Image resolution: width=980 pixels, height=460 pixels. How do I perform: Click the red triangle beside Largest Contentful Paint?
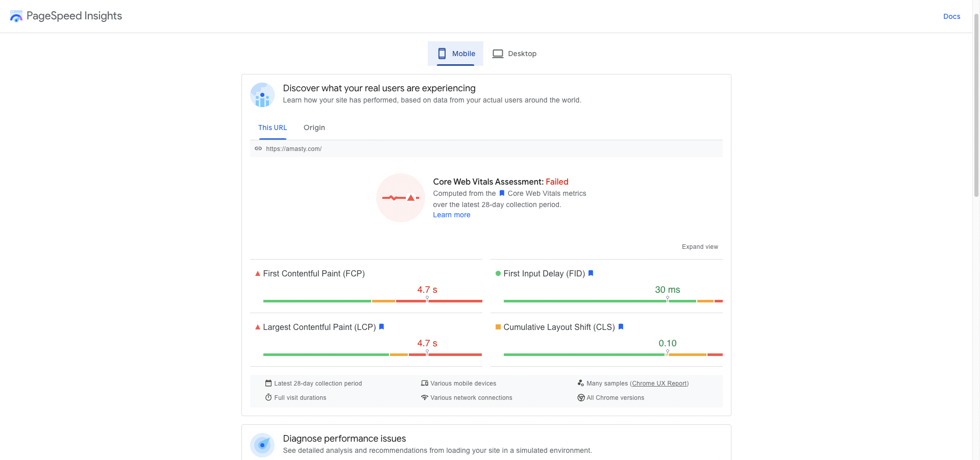258,327
